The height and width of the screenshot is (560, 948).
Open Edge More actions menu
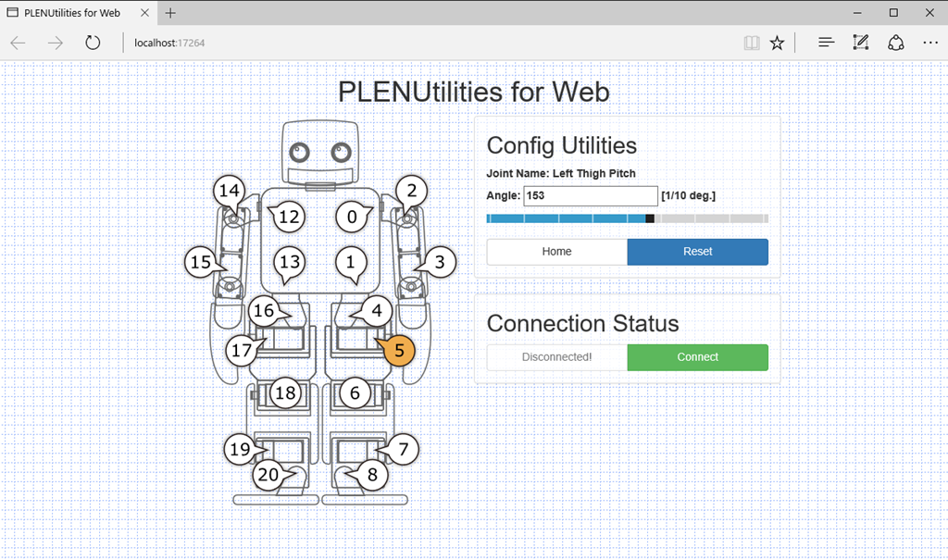[x=929, y=43]
